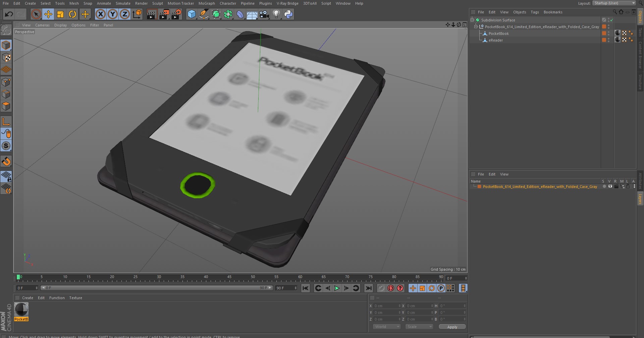Screen dimensions: 644x338
Task: Select the Live Selection tool
Action: click(36, 14)
